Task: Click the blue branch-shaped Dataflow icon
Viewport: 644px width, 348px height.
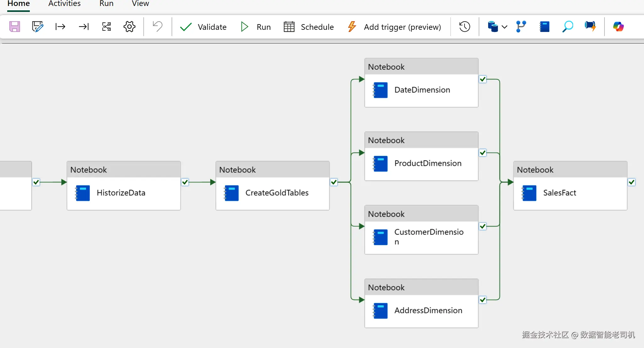Action: coord(521,27)
